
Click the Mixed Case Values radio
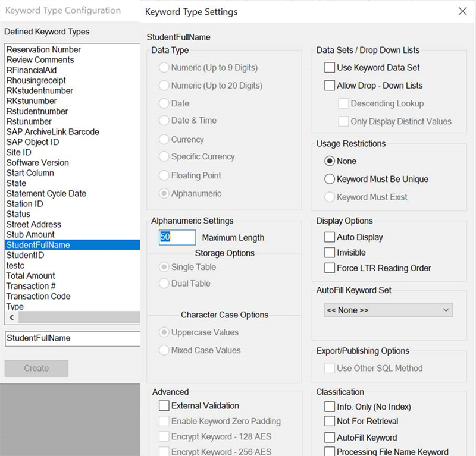(164, 350)
